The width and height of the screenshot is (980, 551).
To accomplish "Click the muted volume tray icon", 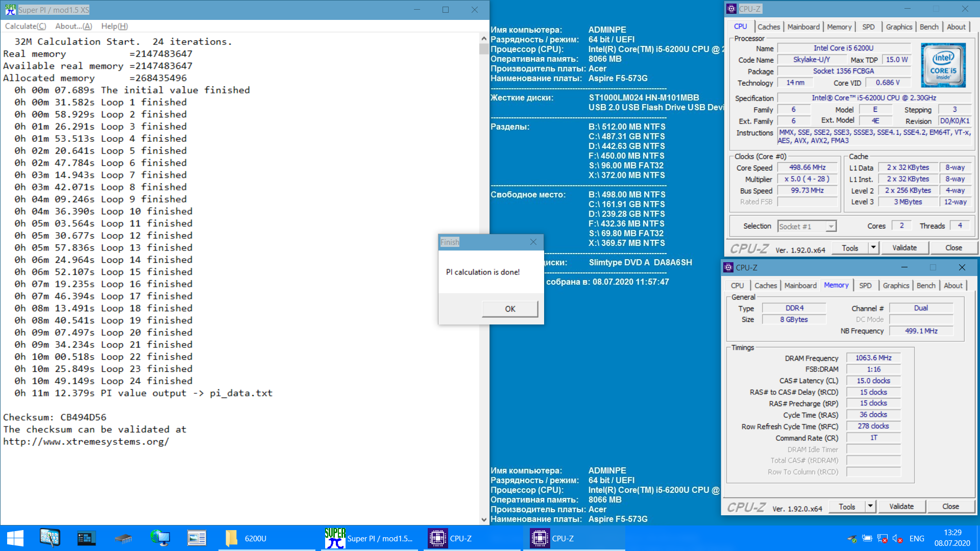I will tap(898, 538).
